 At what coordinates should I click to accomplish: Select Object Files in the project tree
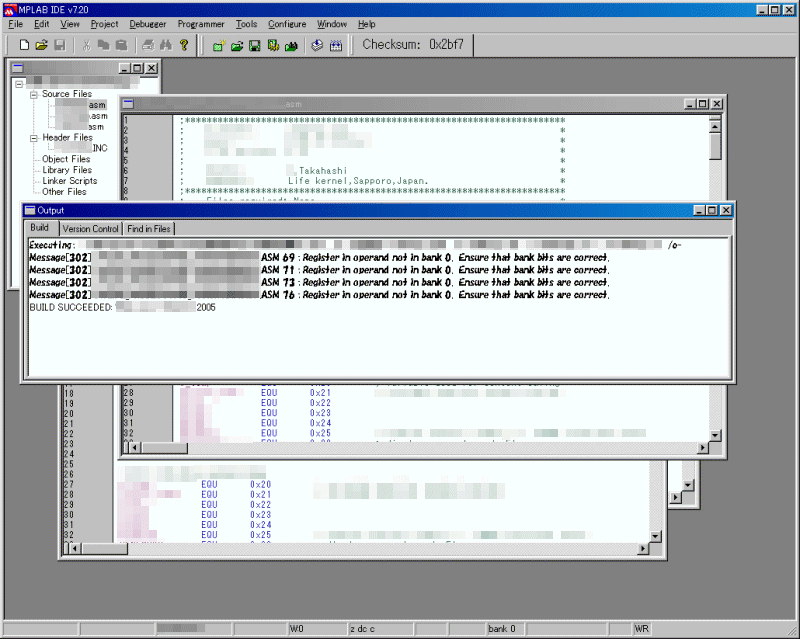point(66,159)
